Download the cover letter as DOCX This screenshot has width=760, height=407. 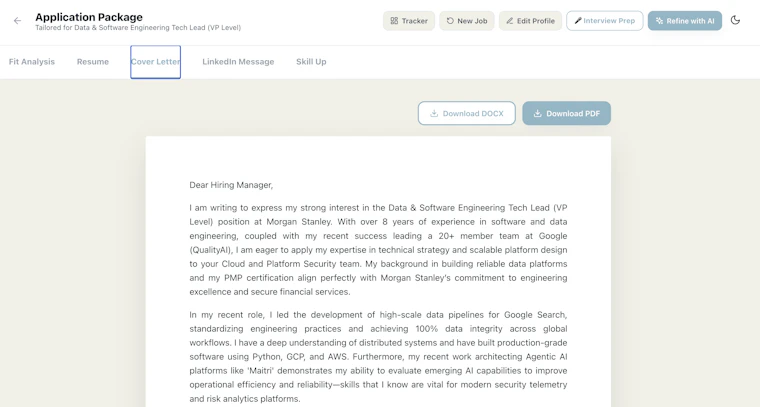tap(467, 113)
